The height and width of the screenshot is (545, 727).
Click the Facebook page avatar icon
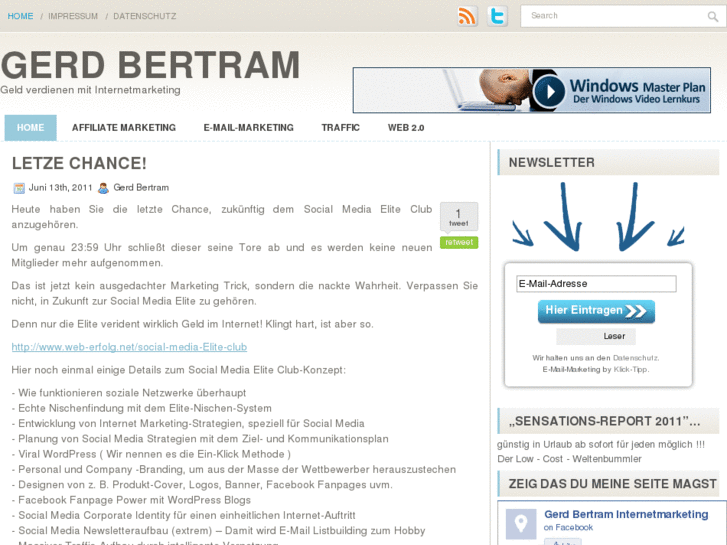(x=521, y=524)
